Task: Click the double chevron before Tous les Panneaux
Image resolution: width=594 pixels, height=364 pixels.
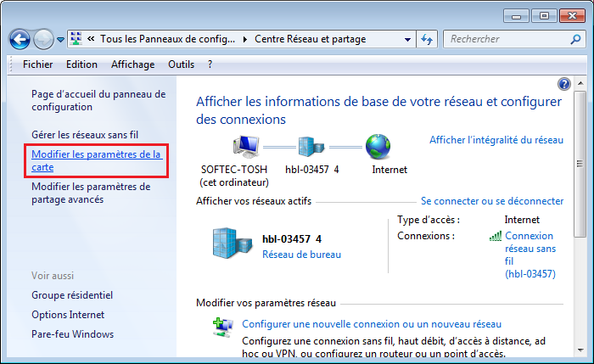Action: [91, 39]
